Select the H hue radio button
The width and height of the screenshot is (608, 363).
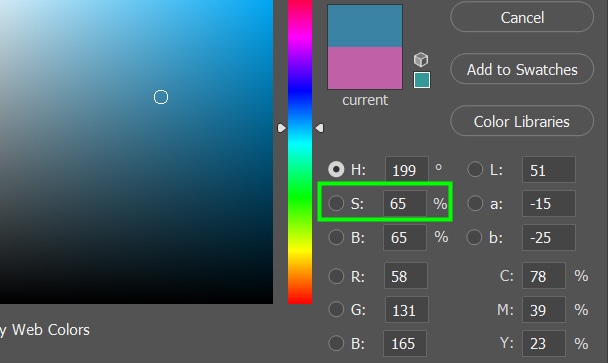click(336, 169)
